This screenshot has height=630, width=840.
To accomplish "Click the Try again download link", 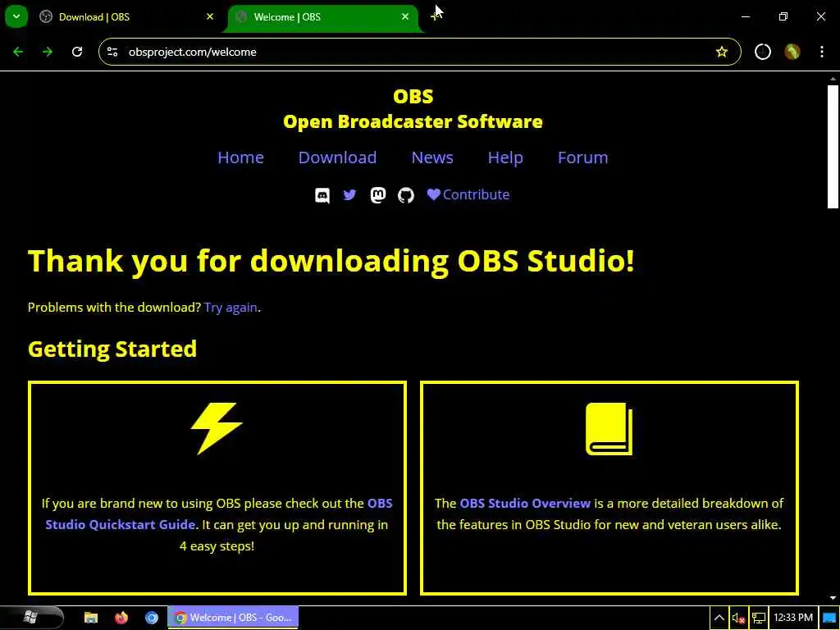I will 231,308.
